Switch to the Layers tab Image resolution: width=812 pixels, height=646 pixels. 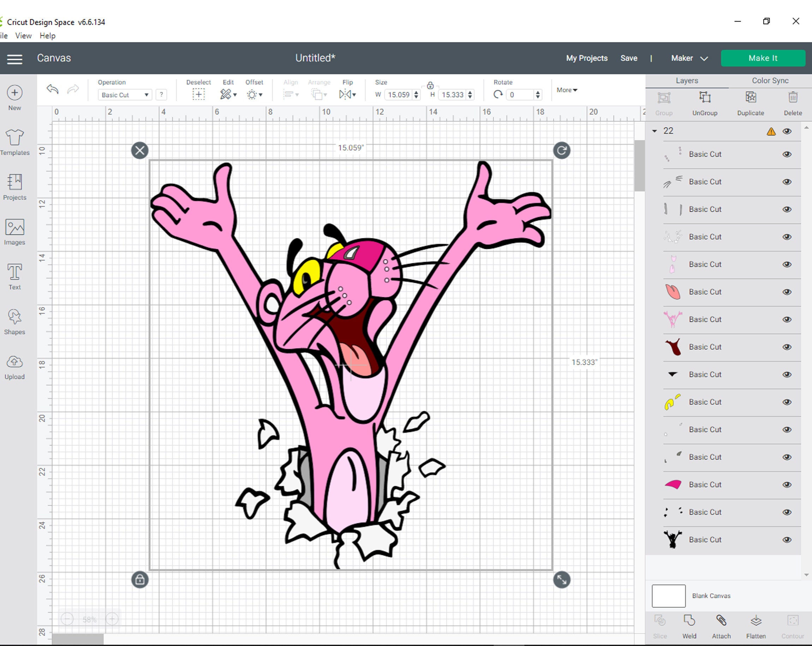pos(687,80)
